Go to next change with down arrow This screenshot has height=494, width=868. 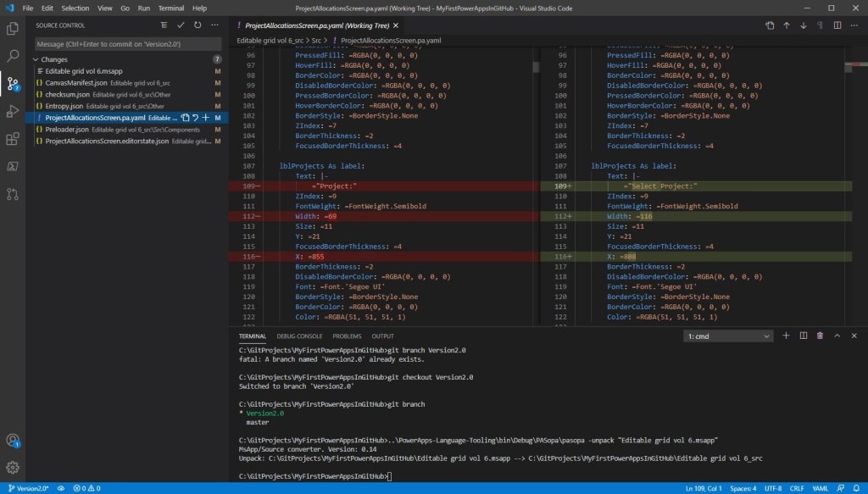(x=804, y=25)
